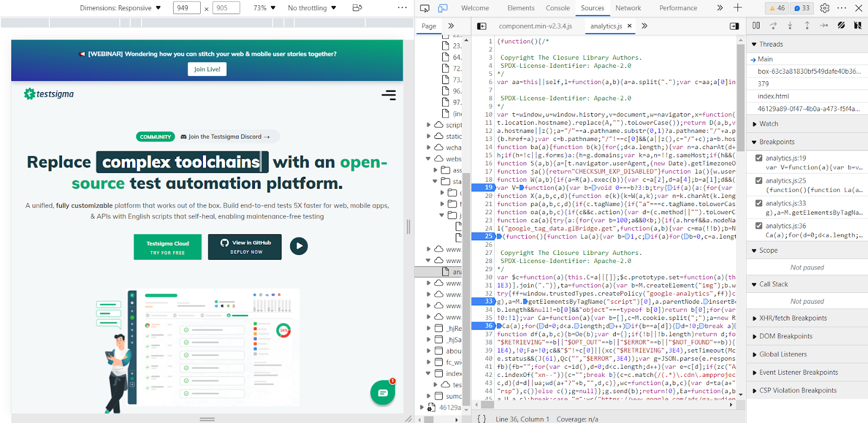Screen dimensions: 868x423
Task: Open DevTools settings gear
Action: point(825,8)
